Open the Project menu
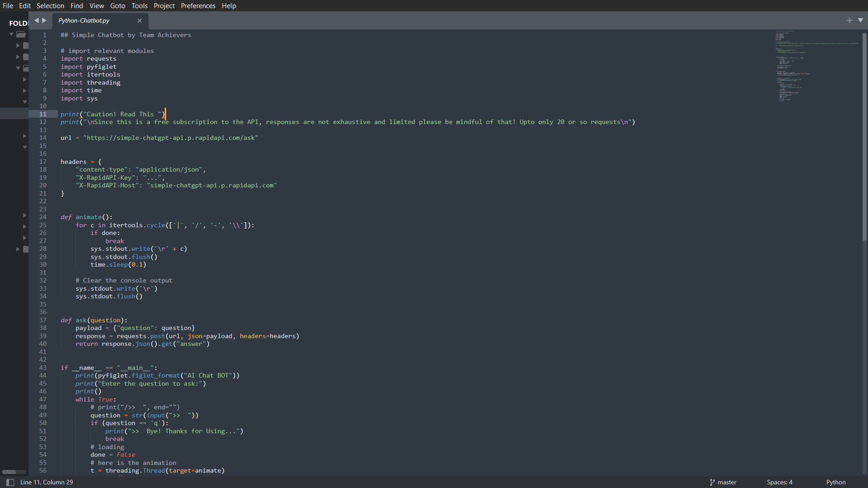Viewport: 868px width, 488px height. [164, 6]
